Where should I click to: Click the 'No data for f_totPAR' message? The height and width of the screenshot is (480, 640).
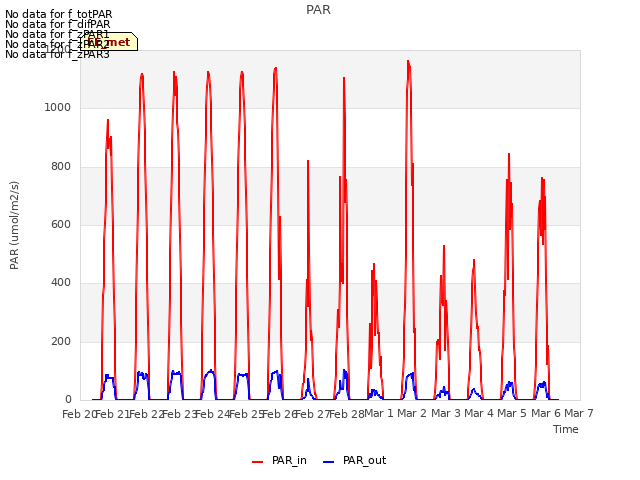coord(58,14)
